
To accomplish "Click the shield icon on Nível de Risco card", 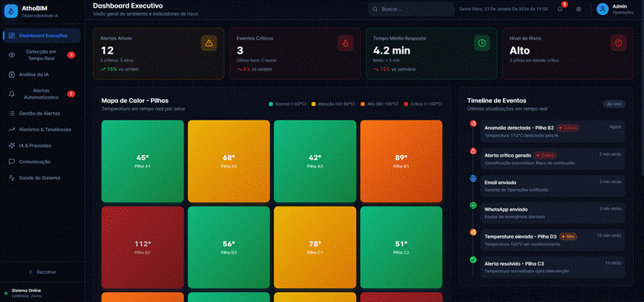I will (x=618, y=43).
